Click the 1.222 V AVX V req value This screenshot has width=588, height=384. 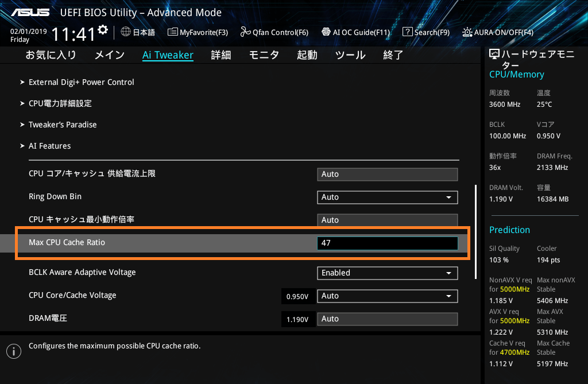(501, 332)
